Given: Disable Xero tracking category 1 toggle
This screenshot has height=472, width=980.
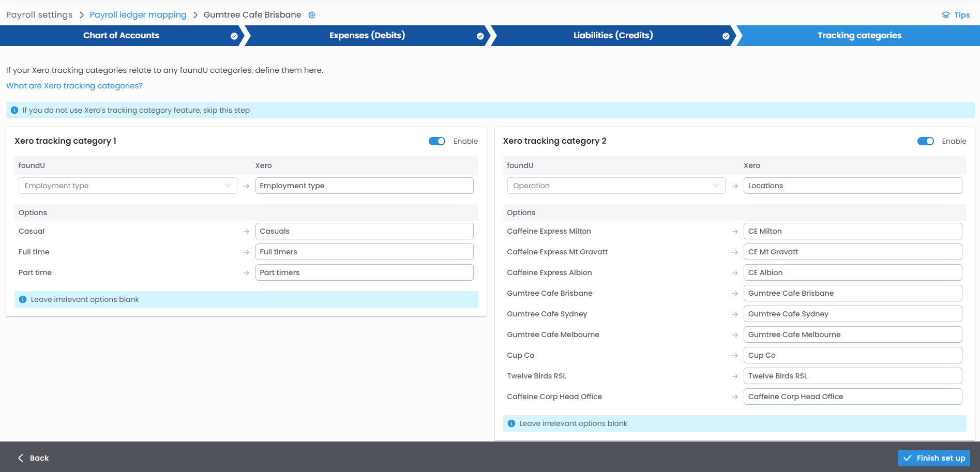Looking at the screenshot, I should (x=437, y=141).
